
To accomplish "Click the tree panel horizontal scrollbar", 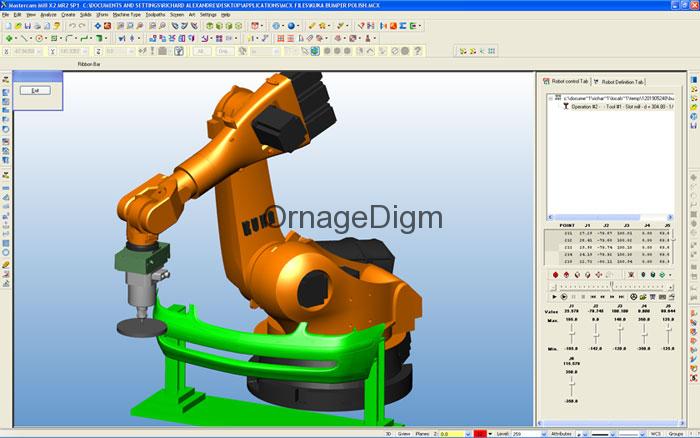I will (611, 217).
